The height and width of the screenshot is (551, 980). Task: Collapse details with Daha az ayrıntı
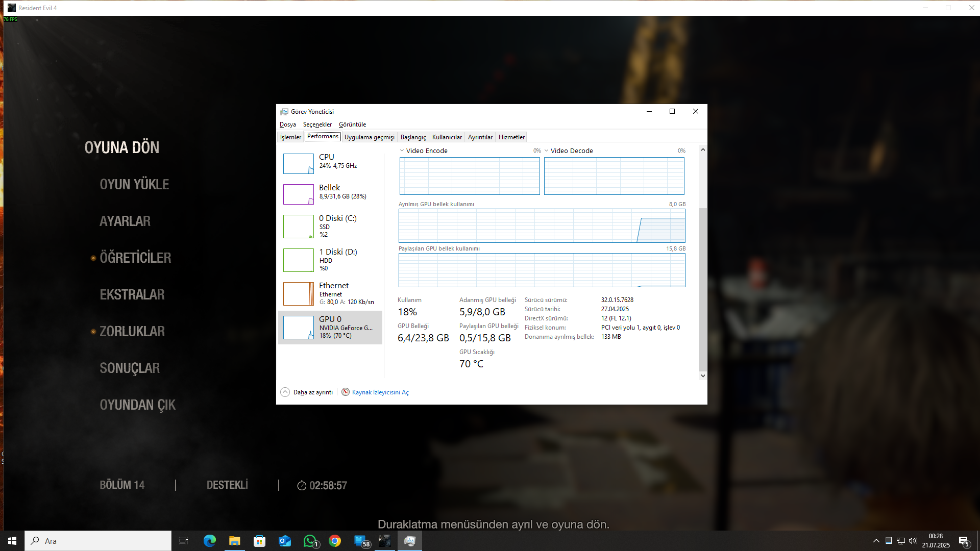pyautogui.click(x=307, y=392)
